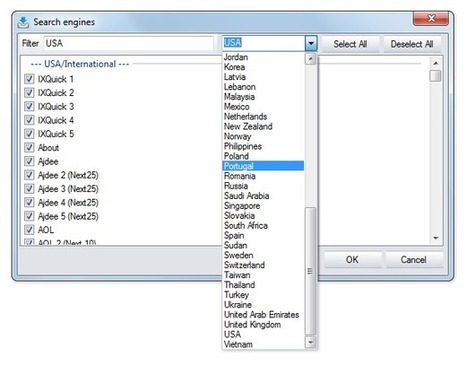
Task: Select New Zealand in the country list
Action: pyautogui.click(x=263, y=127)
